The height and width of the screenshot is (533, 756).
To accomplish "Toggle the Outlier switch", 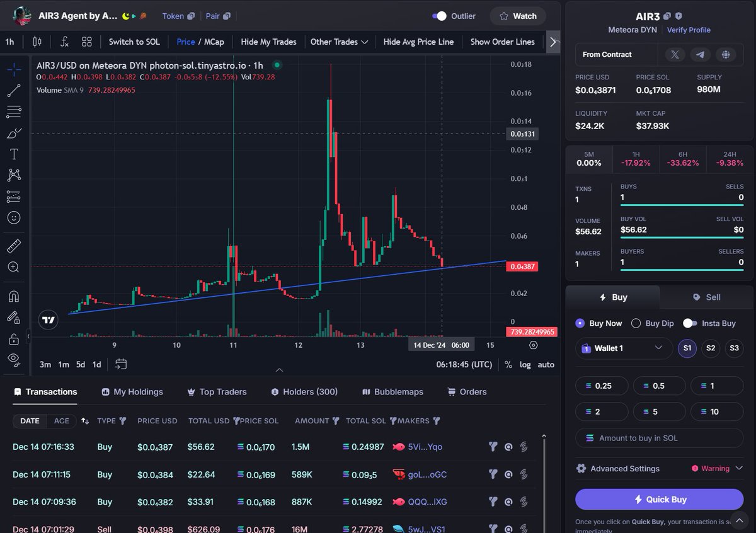I will click(x=439, y=16).
